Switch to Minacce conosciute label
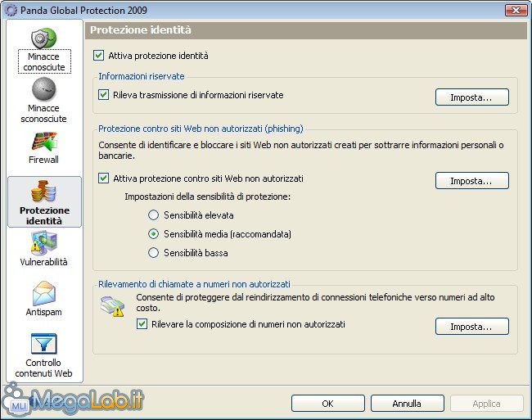This screenshot has width=532, height=420. pos(44,61)
